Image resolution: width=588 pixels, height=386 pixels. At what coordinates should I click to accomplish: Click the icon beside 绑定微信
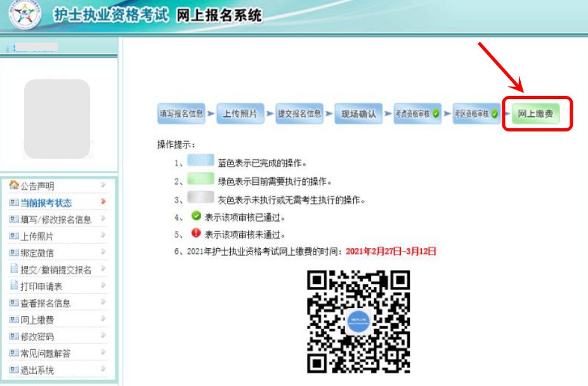tap(14, 253)
